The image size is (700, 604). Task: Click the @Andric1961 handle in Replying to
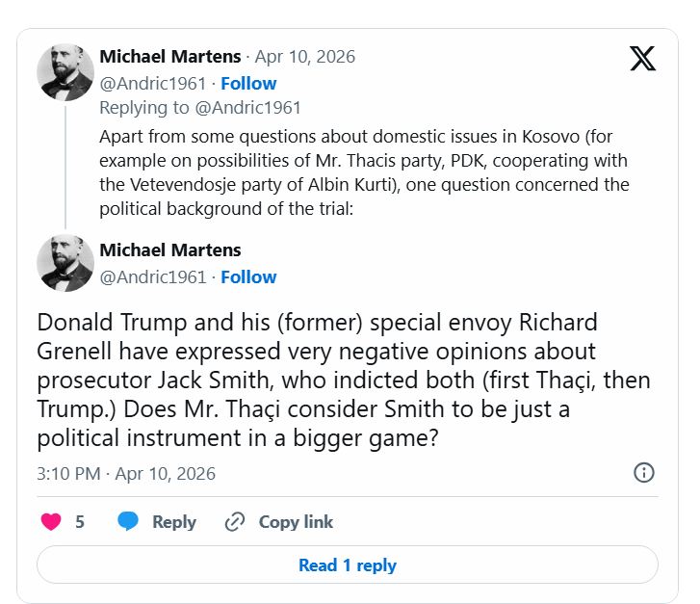click(247, 108)
